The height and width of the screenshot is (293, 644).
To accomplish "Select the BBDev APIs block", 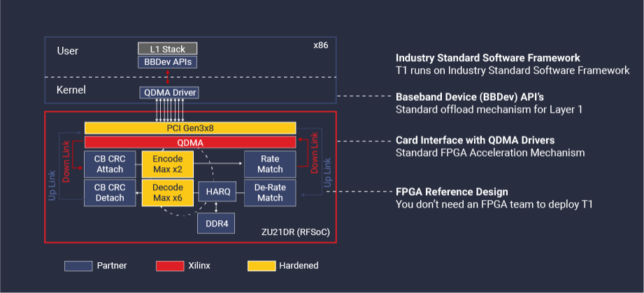I will (x=168, y=62).
